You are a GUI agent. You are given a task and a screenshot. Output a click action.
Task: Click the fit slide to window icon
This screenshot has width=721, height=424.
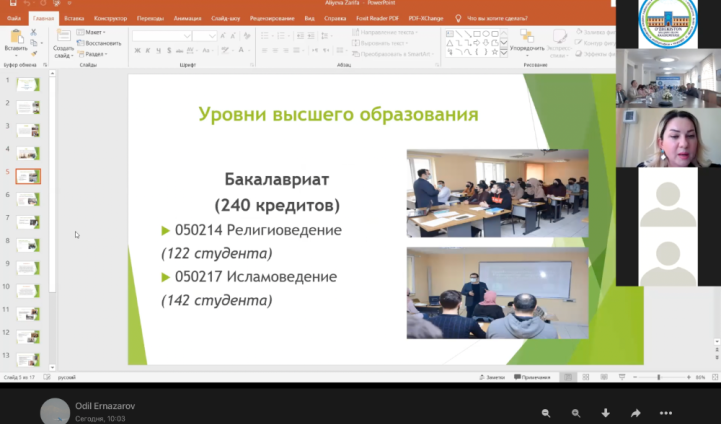[x=715, y=377]
